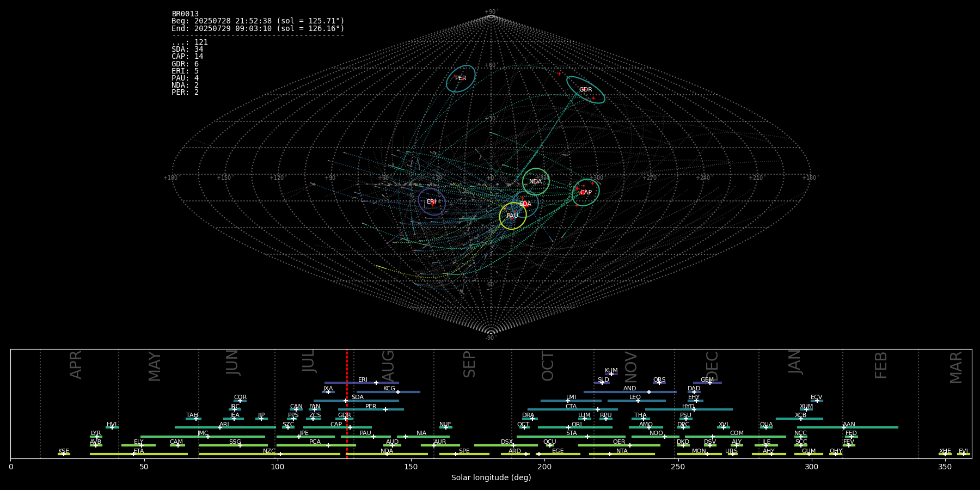
Task: Click the MON shower label in timeline
Action: (699, 451)
